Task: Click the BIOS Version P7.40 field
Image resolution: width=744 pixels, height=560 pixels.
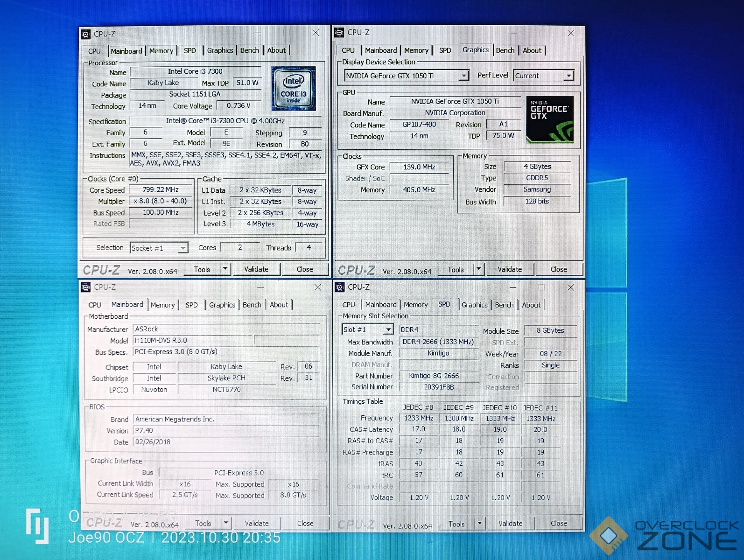Action: point(226,430)
